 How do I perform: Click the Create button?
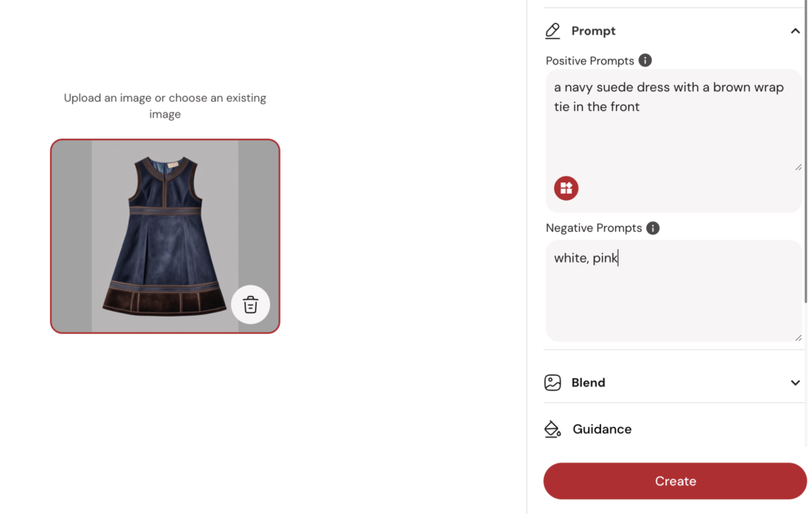pyautogui.click(x=675, y=481)
